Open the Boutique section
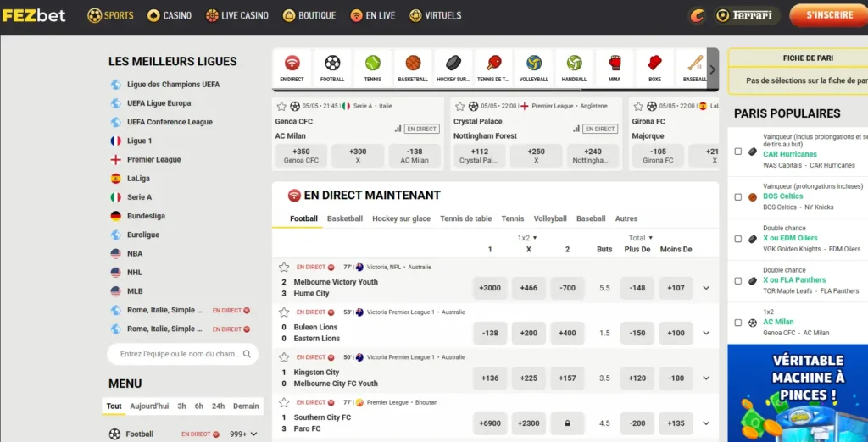This screenshot has width=868, height=442. point(309,15)
